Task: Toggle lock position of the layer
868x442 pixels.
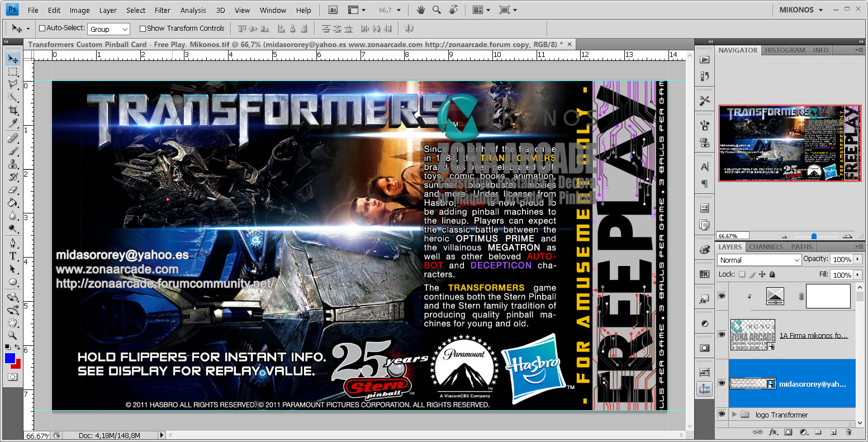Action: click(762, 274)
